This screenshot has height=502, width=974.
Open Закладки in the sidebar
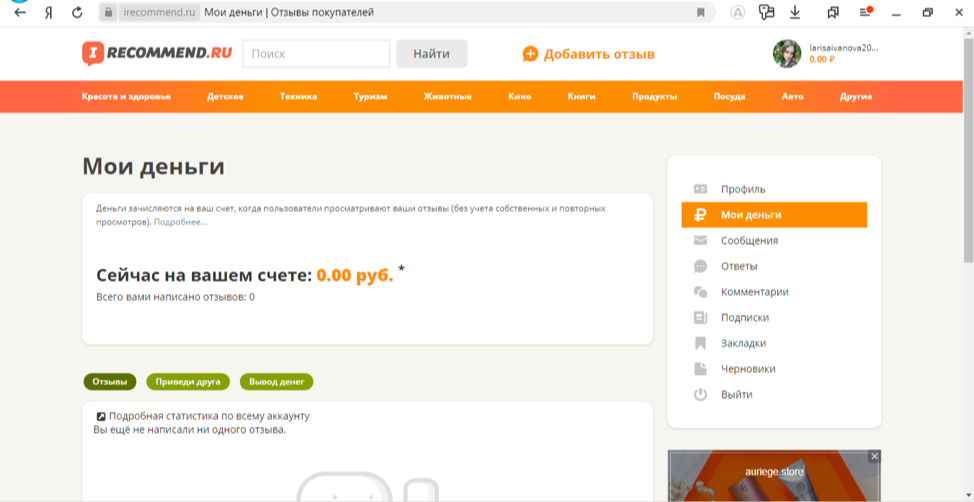[743, 343]
